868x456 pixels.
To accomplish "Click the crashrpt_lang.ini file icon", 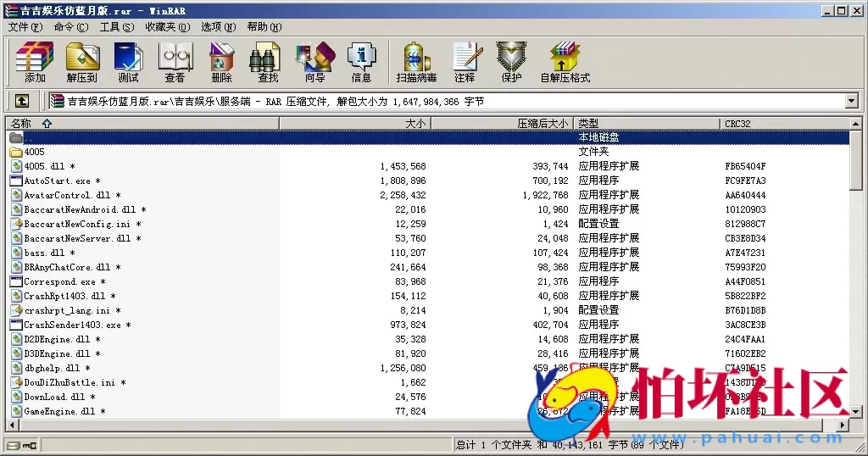I will pyautogui.click(x=16, y=310).
